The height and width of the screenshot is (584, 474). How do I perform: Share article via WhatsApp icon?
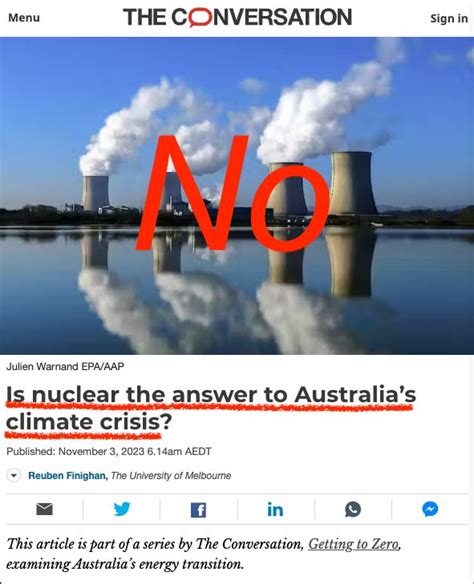353,509
